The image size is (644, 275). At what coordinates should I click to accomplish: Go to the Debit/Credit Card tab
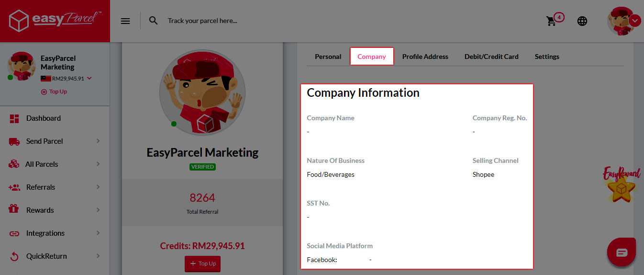pyautogui.click(x=491, y=57)
